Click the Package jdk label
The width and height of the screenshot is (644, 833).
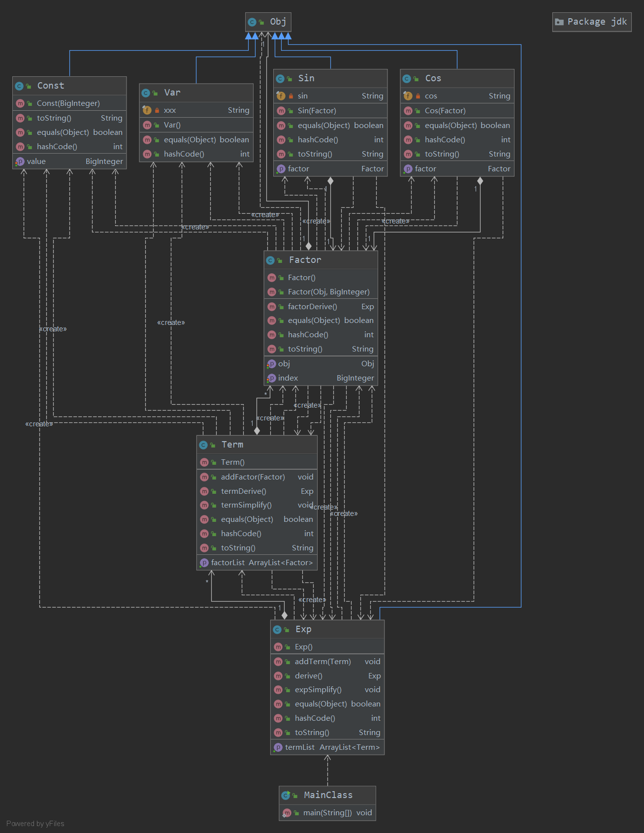point(597,22)
